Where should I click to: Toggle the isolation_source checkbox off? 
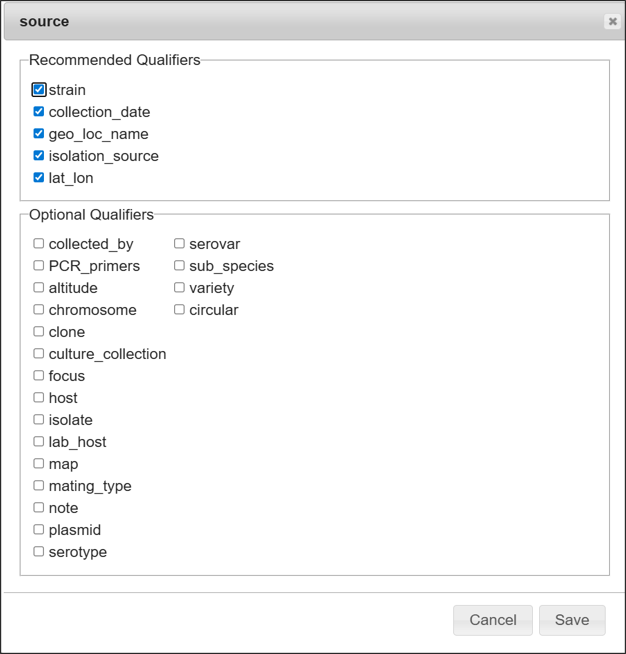click(39, 156)
